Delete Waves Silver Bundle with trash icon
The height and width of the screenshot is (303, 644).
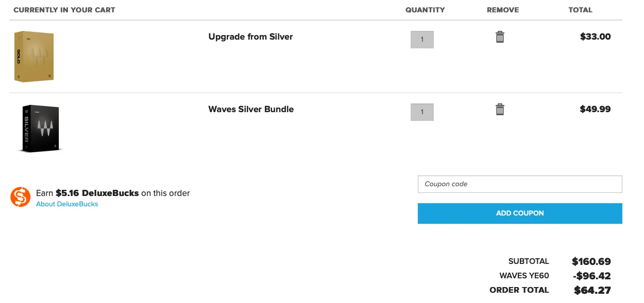click(500, 109)
